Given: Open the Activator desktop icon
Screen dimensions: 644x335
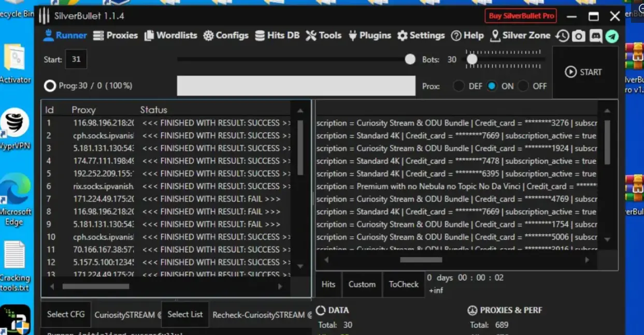Looking at the screenshot, I should [16, 63].
